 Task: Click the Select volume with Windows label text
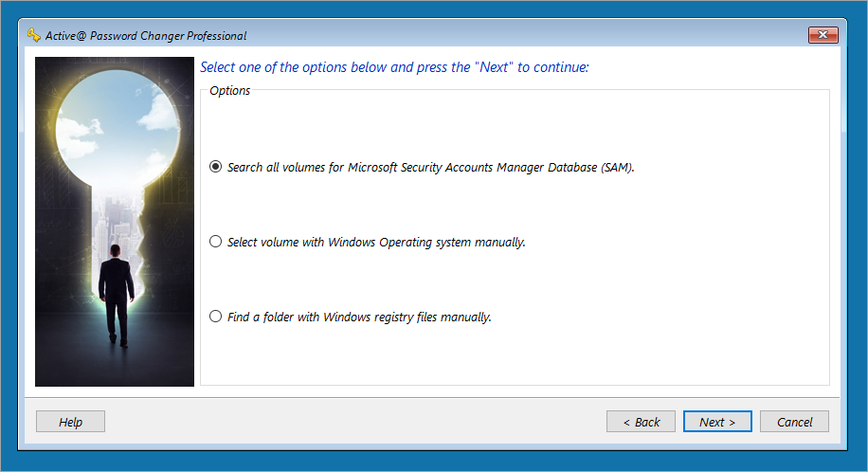[x=376, y=242]
